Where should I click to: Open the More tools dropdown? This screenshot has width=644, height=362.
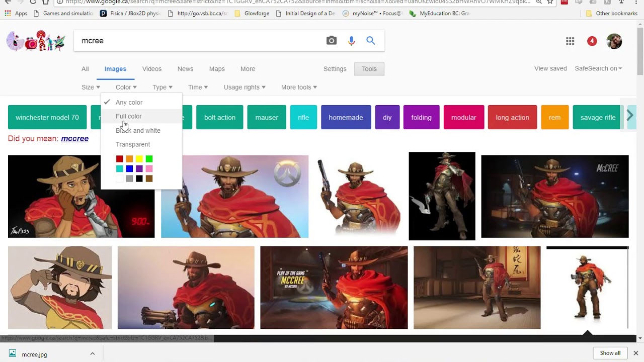299,87
